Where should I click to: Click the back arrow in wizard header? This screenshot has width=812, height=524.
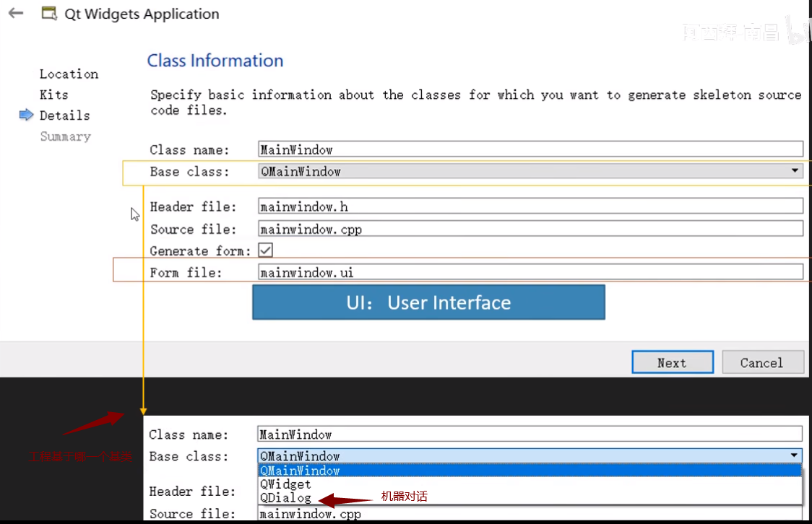click(16, 14)
